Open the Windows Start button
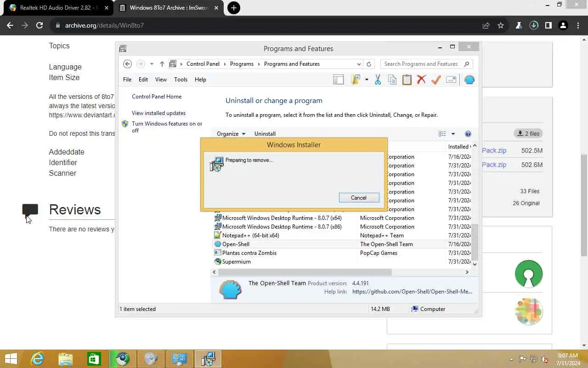 point(11,359)
